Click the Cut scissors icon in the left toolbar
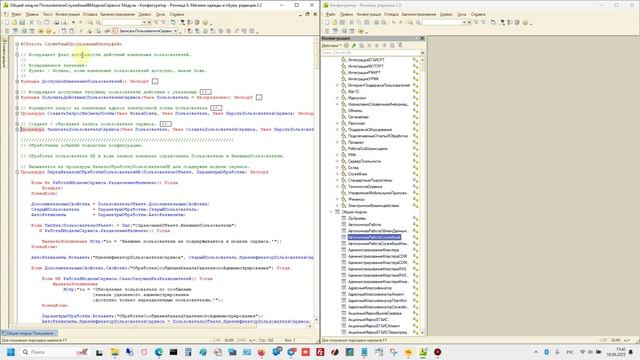The width and height of the screenshot is (640, 360). [x=31, y=22]
